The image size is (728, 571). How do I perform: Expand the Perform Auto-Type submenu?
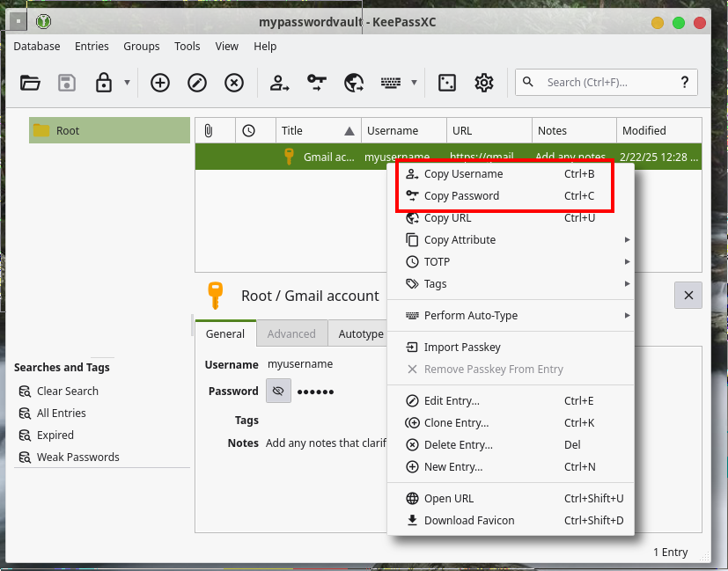pyautogui.click(x=511, y=316)
